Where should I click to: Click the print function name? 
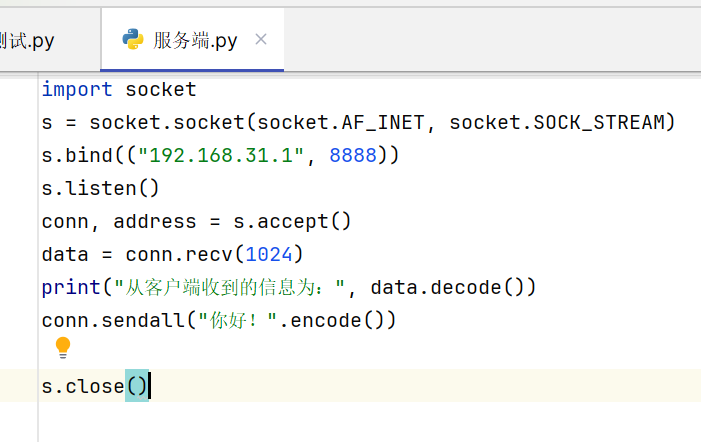(70, 287)
